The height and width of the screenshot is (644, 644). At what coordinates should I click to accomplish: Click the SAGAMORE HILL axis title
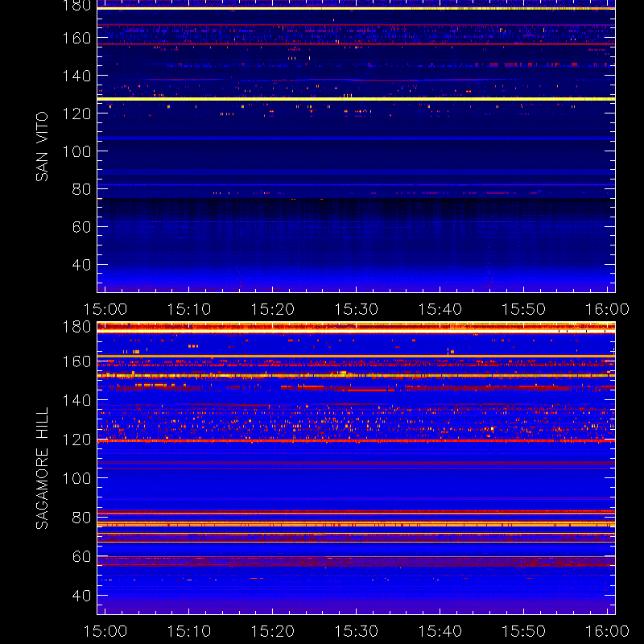pyautogui.click(x=42, y=468)
